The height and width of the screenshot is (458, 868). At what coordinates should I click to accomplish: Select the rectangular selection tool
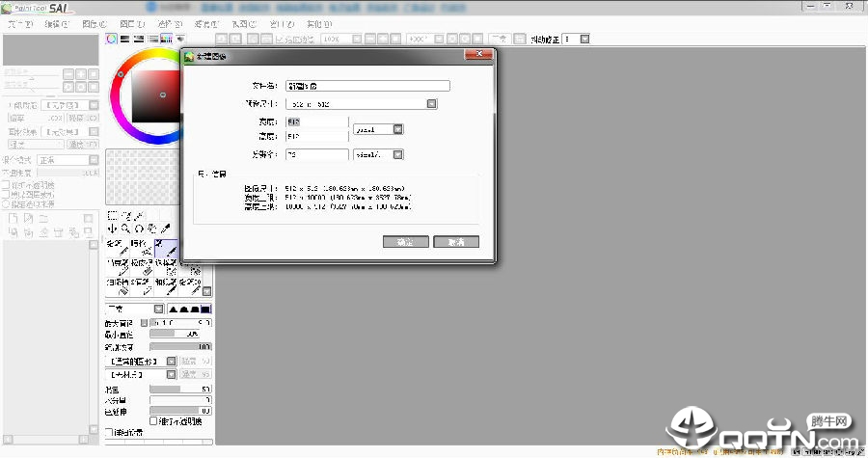point(112,215)
